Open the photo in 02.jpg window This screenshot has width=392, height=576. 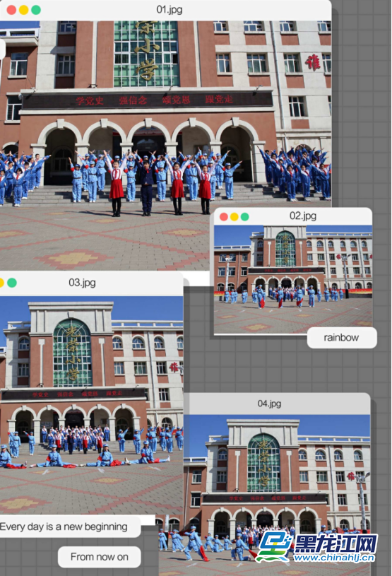point(293,280)
